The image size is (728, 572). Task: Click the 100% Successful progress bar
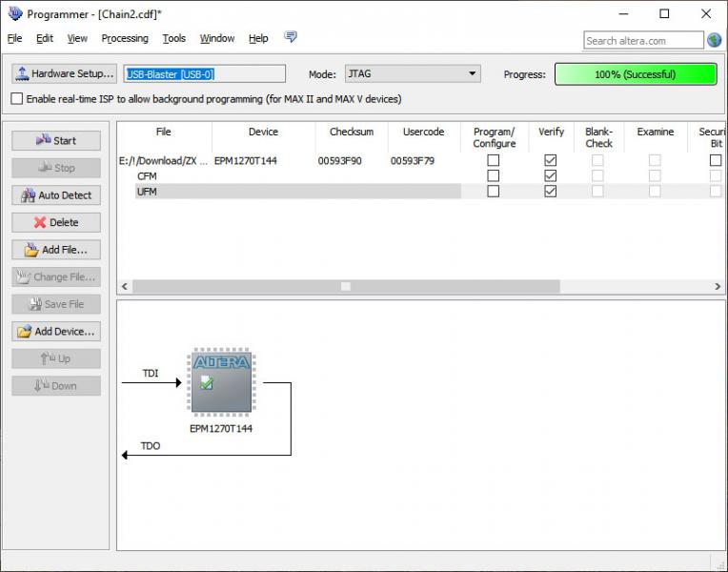click(x=635, y=74)
